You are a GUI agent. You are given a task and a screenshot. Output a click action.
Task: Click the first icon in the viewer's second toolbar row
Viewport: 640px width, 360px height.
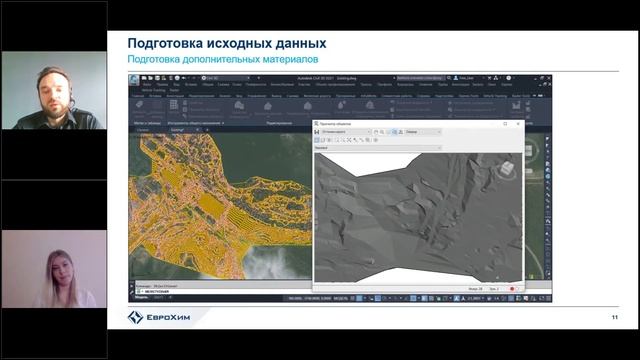[x=317, y=140]
